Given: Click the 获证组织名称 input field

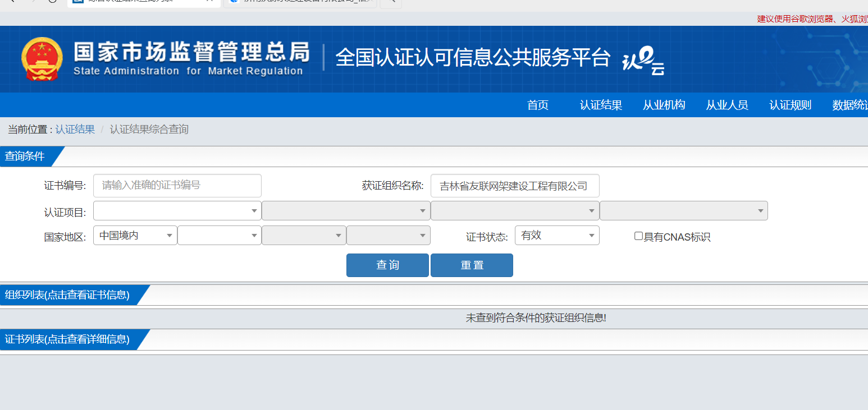Looking at the screenshot, I should 515,186.
